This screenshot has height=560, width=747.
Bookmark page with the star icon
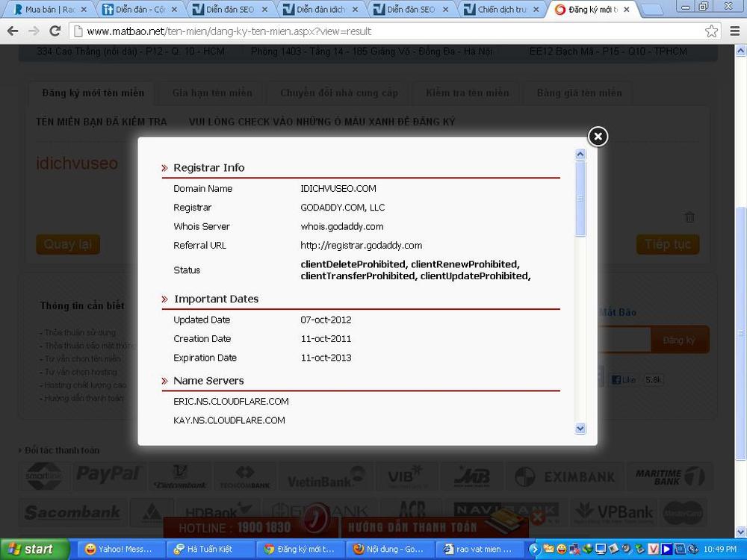[711, 31]
